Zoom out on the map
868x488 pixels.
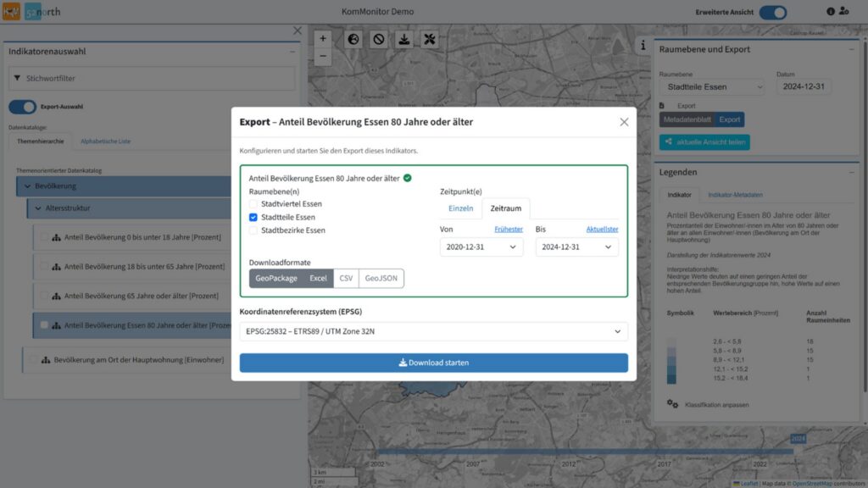coord(323,56)
